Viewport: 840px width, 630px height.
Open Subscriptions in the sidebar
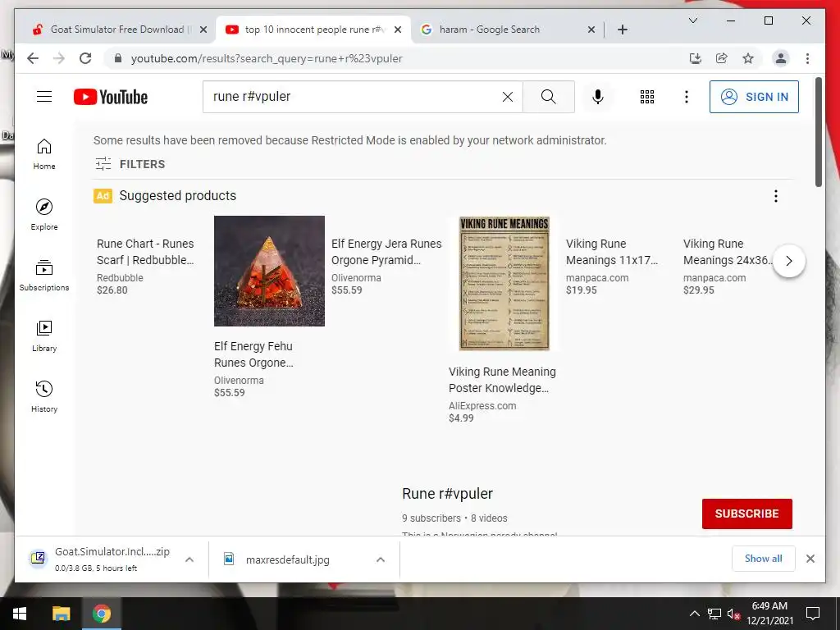tap(44, 276)
